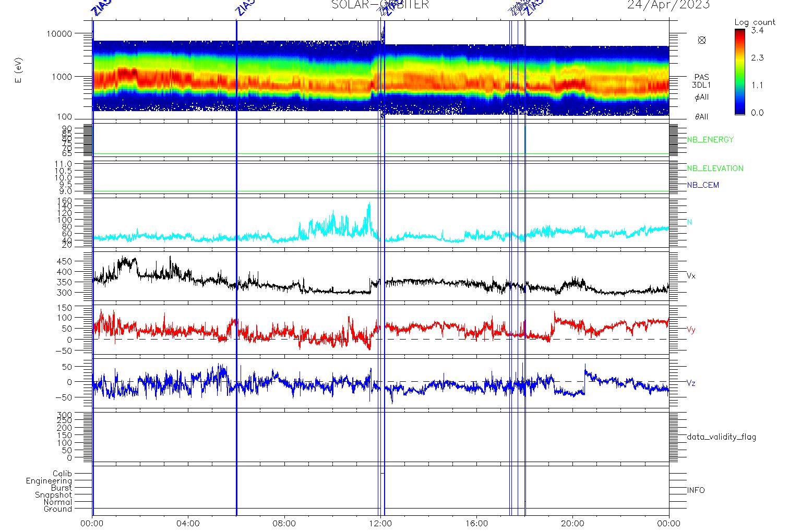Image resolution: width=789 pixels, height=532 pixels.
Task: Click the 'Ground' mode label
Action: [58, 509]
